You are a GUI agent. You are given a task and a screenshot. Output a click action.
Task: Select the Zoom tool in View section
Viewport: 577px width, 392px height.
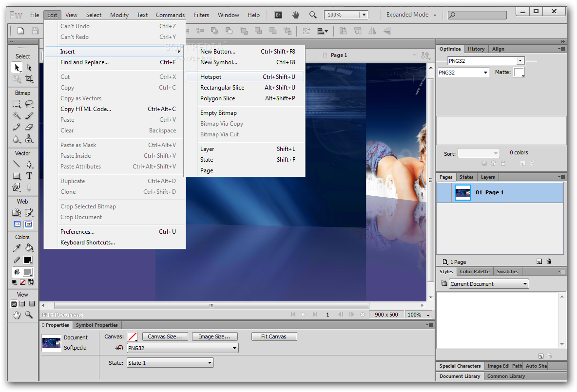29,315
